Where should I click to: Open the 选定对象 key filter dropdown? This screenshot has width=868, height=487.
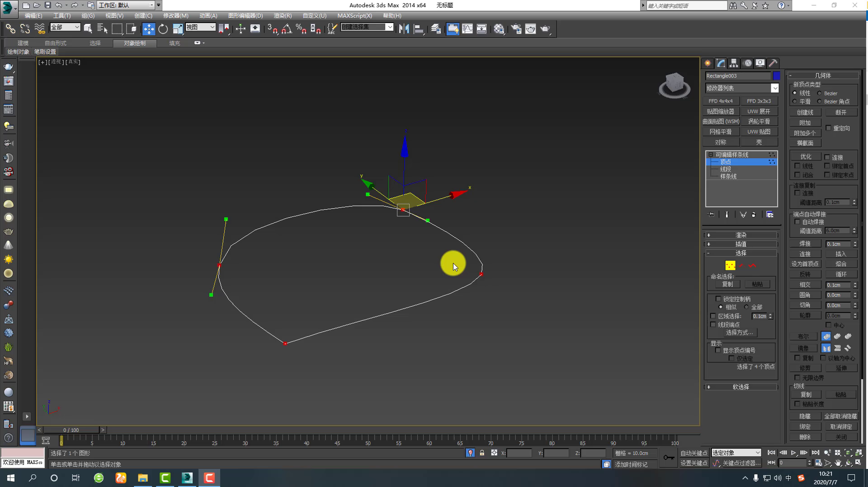coord(736,453)
